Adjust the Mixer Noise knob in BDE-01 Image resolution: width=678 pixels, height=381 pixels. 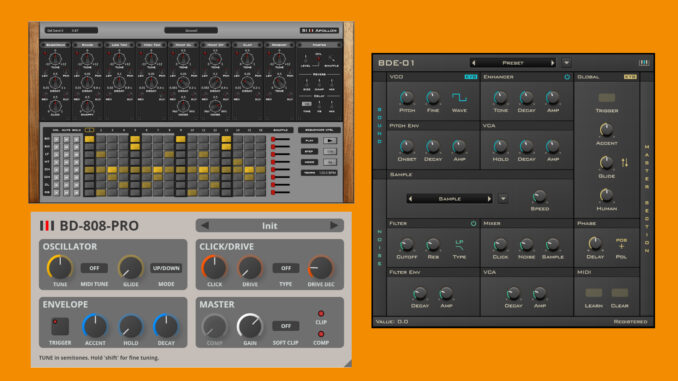tap(526, 245)
